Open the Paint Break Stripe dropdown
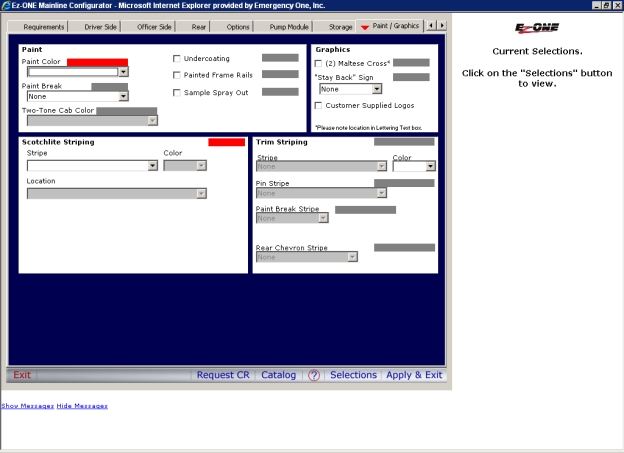This screenshot has height=453, width=624. [324, 218]
